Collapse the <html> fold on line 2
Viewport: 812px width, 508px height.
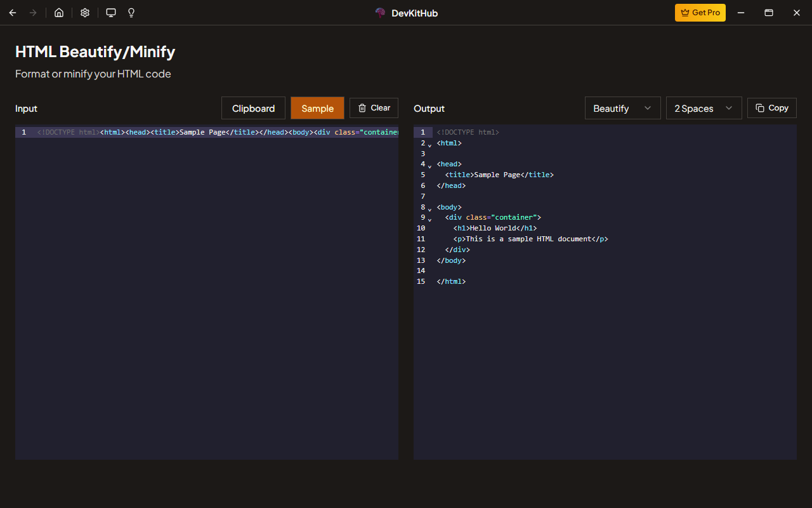coord(429,145)
